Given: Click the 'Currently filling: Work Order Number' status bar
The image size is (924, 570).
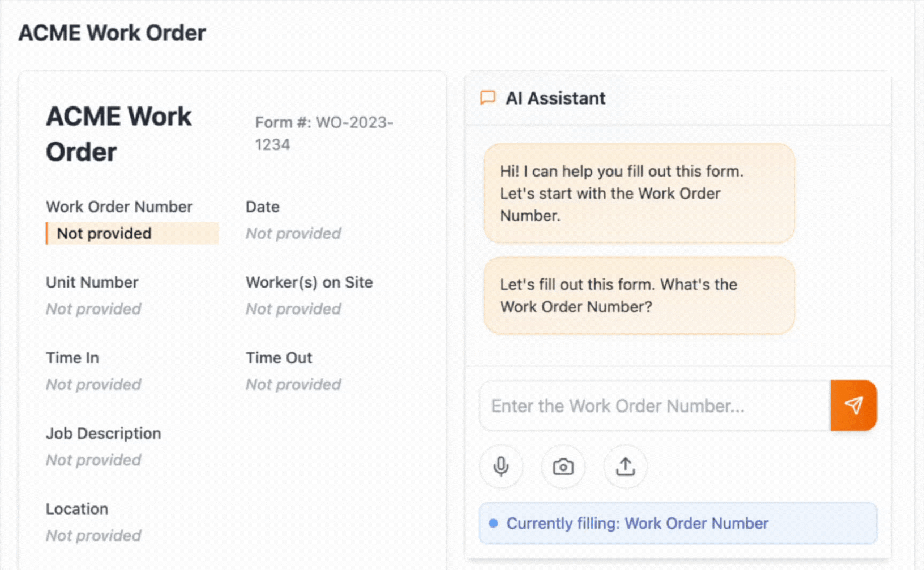Looking at the screenshot, I should 677,523.
